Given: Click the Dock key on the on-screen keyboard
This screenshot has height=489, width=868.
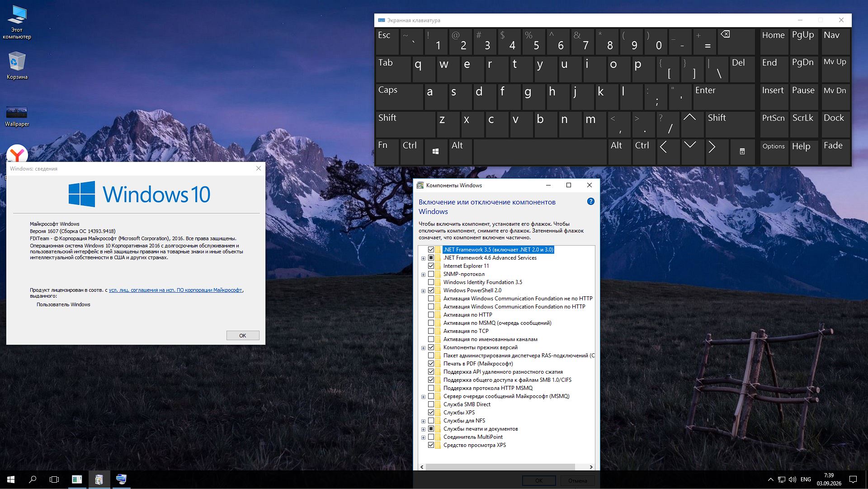Looking at the screenshot, I should pos(835,124).
